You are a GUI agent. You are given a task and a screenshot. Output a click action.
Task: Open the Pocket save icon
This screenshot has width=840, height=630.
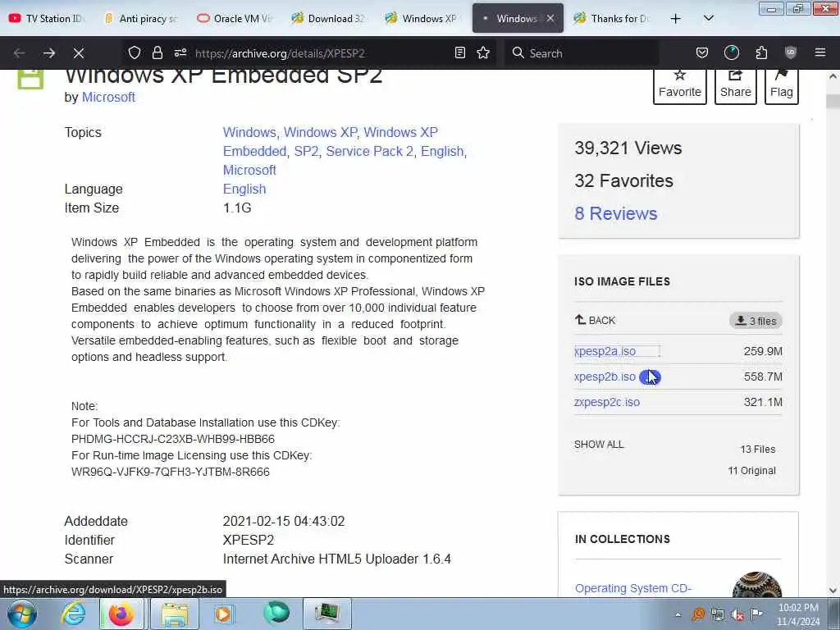point(702,52)
